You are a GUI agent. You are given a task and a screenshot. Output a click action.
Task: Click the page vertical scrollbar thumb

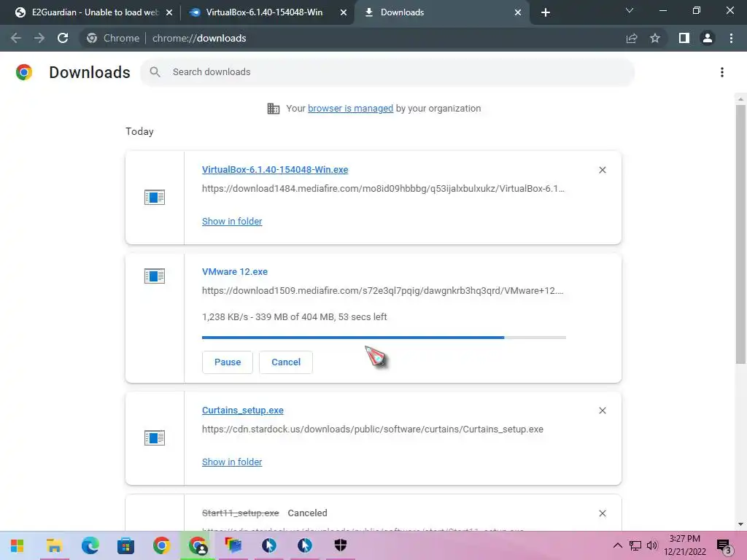[740, 234]
